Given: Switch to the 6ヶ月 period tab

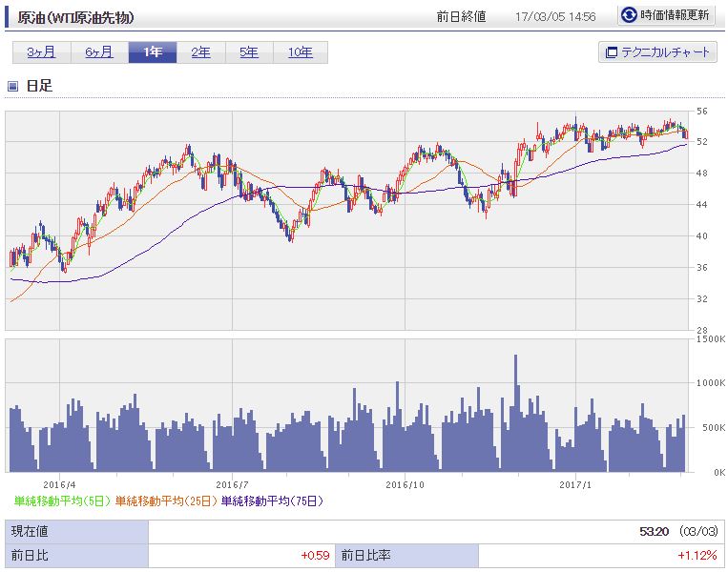Looking at the screenshot, I should (99, 52).
